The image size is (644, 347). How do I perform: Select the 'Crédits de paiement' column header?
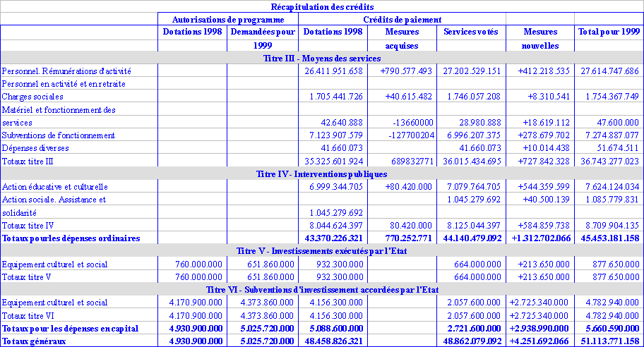pyautogui.click(x=402, y=20)
